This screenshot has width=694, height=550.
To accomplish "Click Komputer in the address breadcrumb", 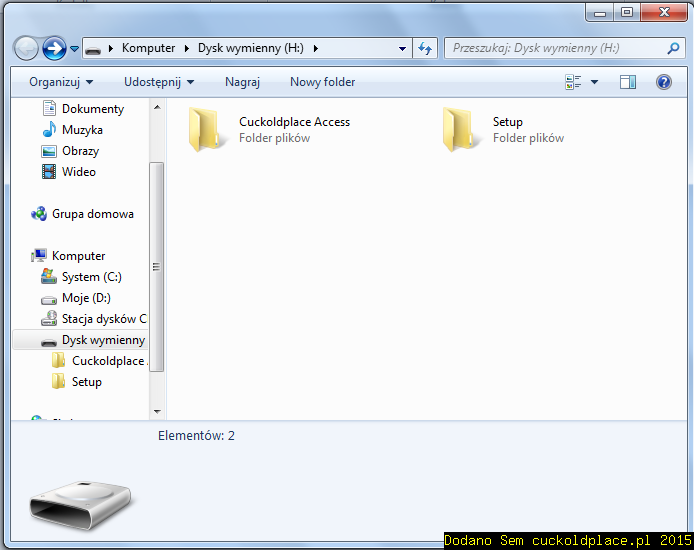I will (x=148, y=48).
